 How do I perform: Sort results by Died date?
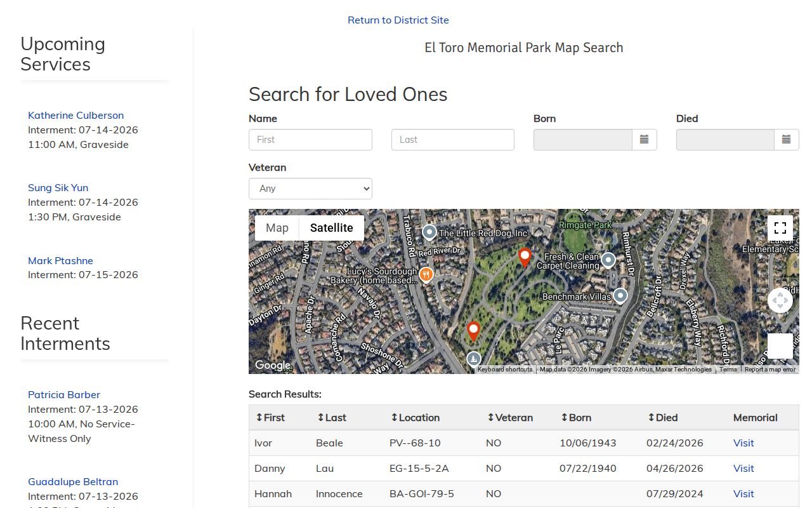coord(662,418)
